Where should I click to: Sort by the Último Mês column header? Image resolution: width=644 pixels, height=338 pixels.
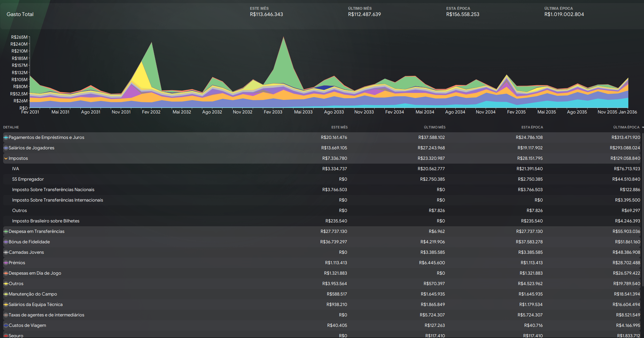434,127
